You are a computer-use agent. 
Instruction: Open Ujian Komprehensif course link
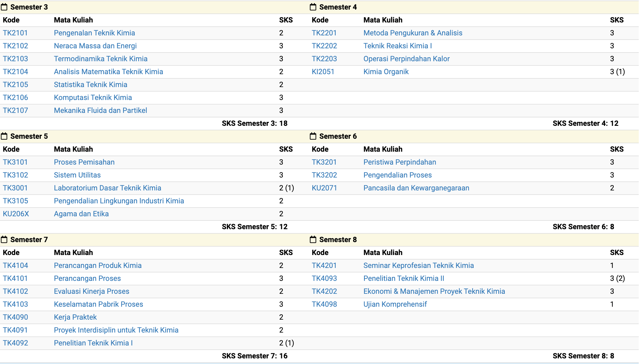(x=395, y=304)
